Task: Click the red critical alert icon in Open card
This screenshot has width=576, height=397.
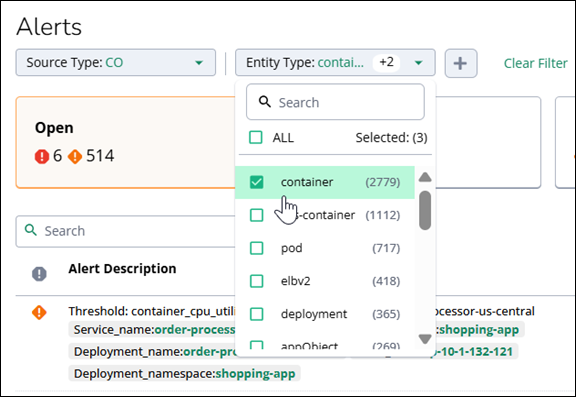Action: pyautogui.click(x=42, y=156)
